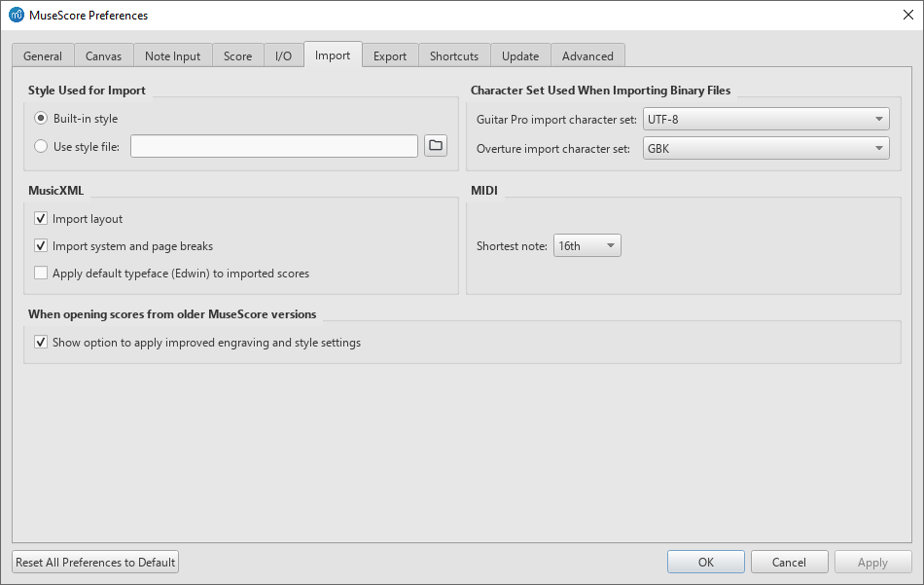Open the Overture import character set dropdown
The height and width of the screenshot is (585, 924).
766,148
